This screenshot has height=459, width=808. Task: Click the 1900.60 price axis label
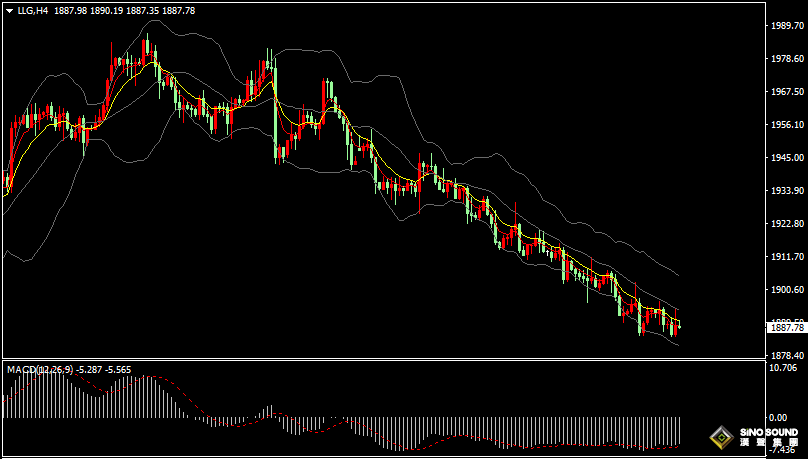tap(785, 290)
